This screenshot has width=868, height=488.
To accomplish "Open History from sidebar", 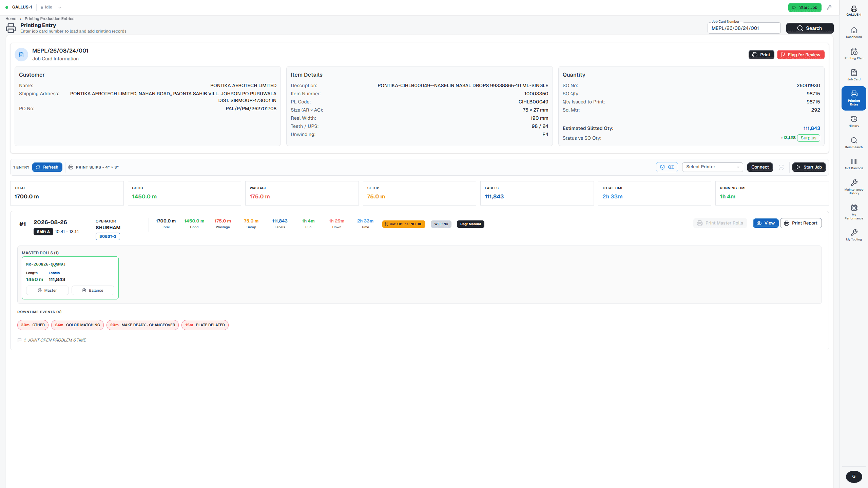I will point(854,121).
